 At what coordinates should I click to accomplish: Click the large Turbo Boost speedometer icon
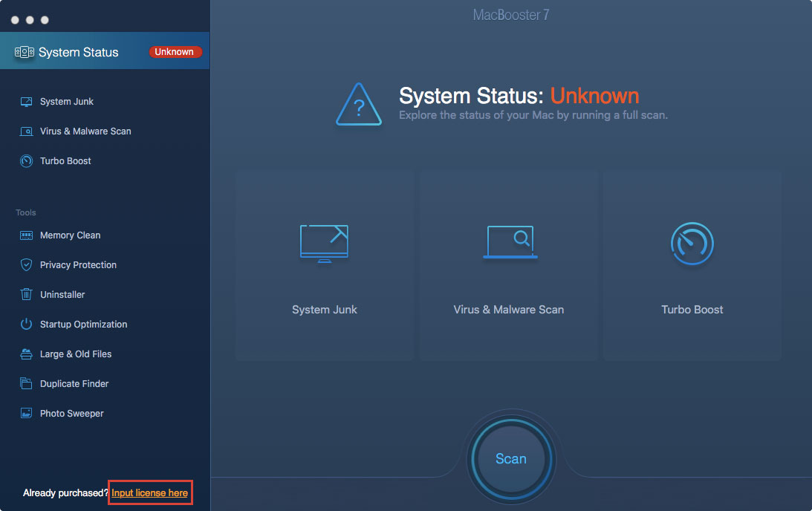point(692,244)
